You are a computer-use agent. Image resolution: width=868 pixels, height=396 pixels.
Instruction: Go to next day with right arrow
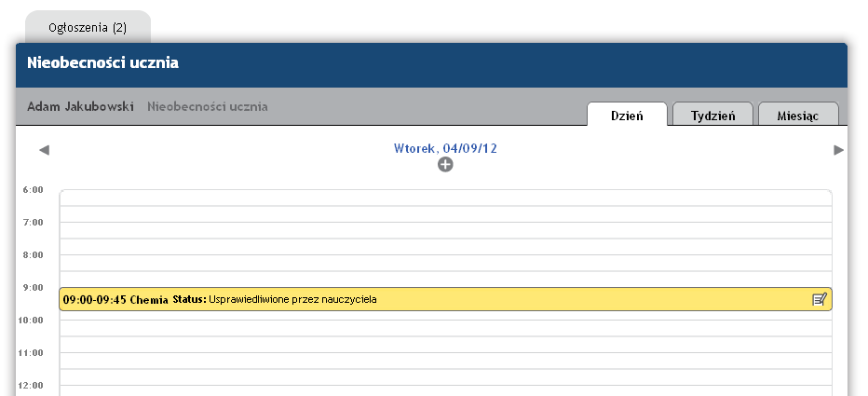(x=838, y=150)
